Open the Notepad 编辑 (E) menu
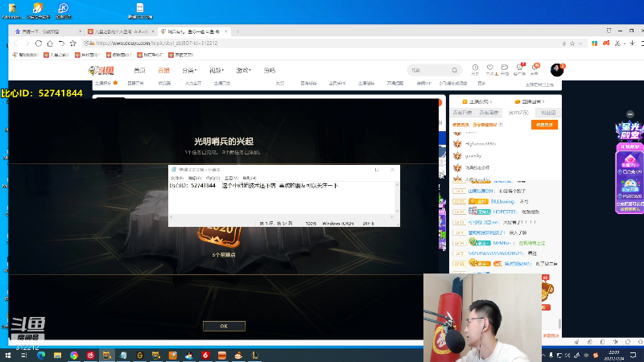Image resolution: width=644 pixels, height=362 pixels. (194, 178)
